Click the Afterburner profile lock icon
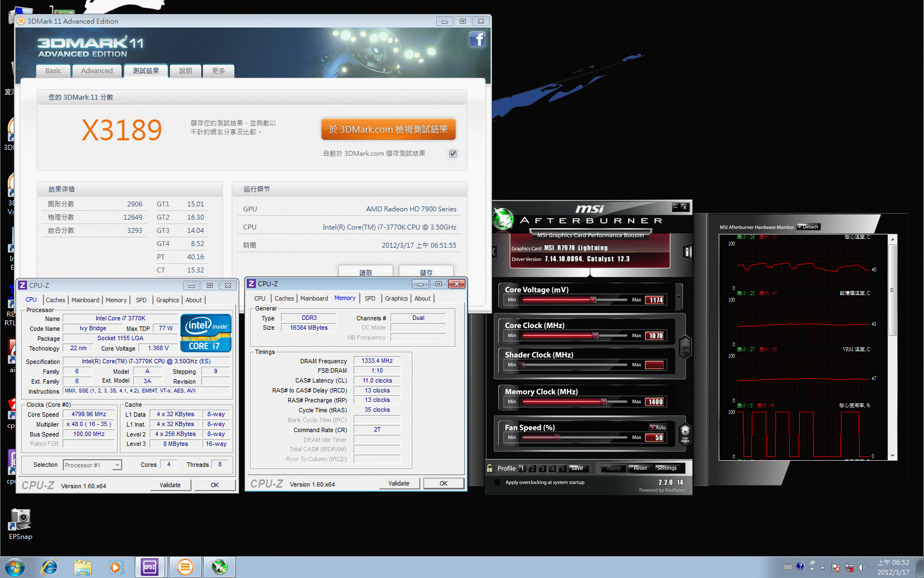 [490, 468]
